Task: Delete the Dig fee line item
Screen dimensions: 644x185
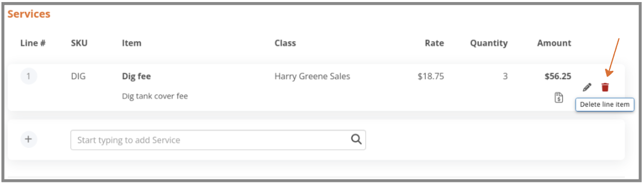Action: [x=605, y=87]
